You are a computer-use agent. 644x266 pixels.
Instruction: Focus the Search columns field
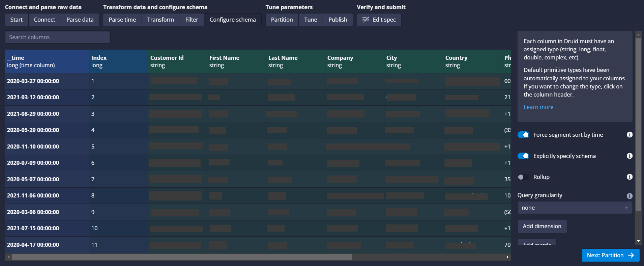point(57,37)
